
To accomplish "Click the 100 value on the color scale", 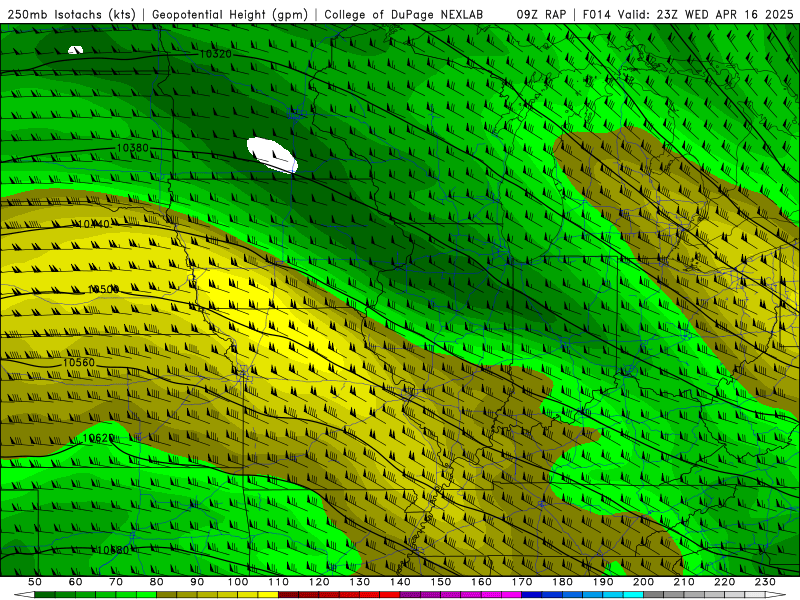I will 237,582.
